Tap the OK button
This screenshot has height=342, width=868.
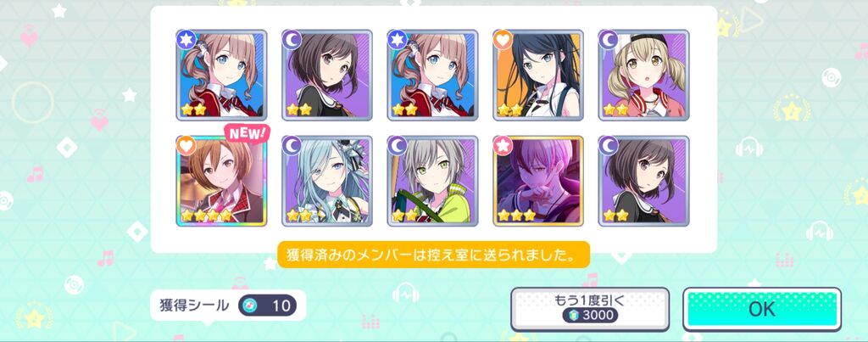[762, 309]
